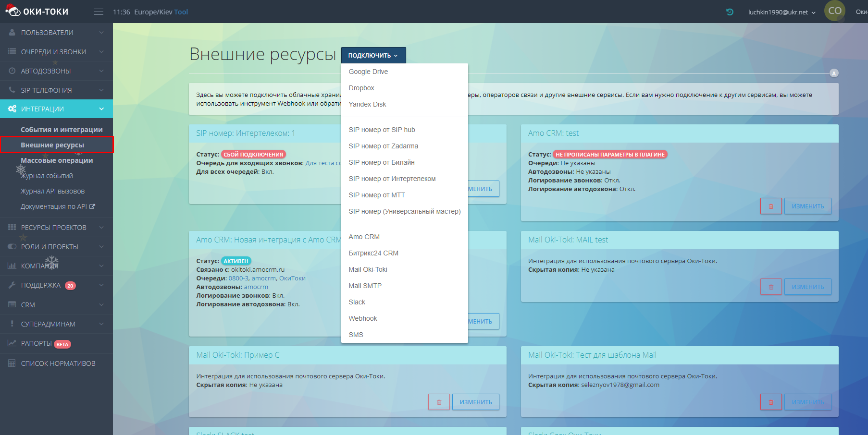
Task: Open the CO user avatar
Action: [835, 11]
